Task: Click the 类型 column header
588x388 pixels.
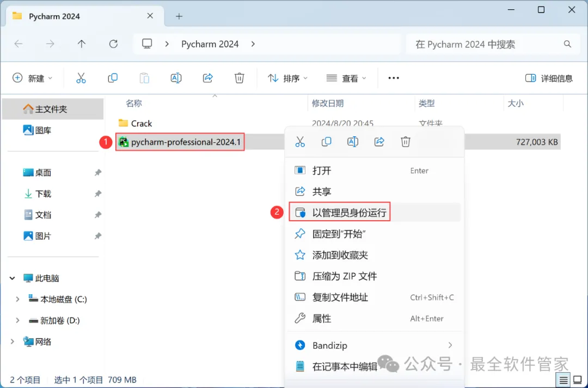Action: 427,103
